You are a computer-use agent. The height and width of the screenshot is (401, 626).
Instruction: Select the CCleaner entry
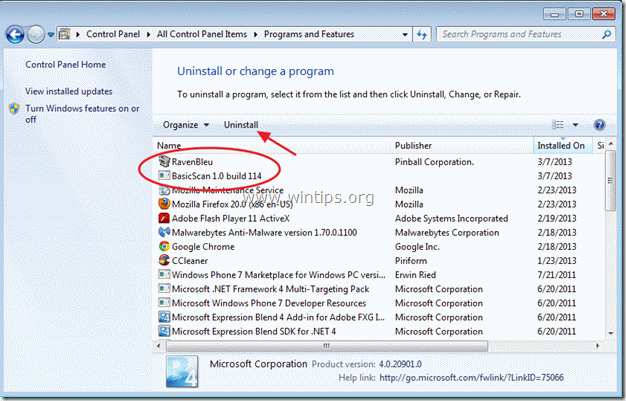[x=190, y=261]
